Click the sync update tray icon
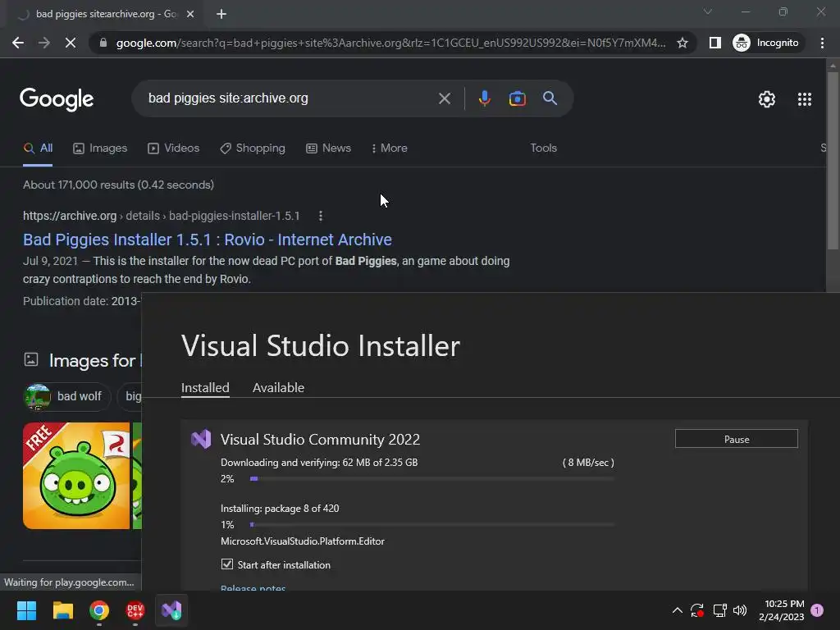 coord(697,610)
